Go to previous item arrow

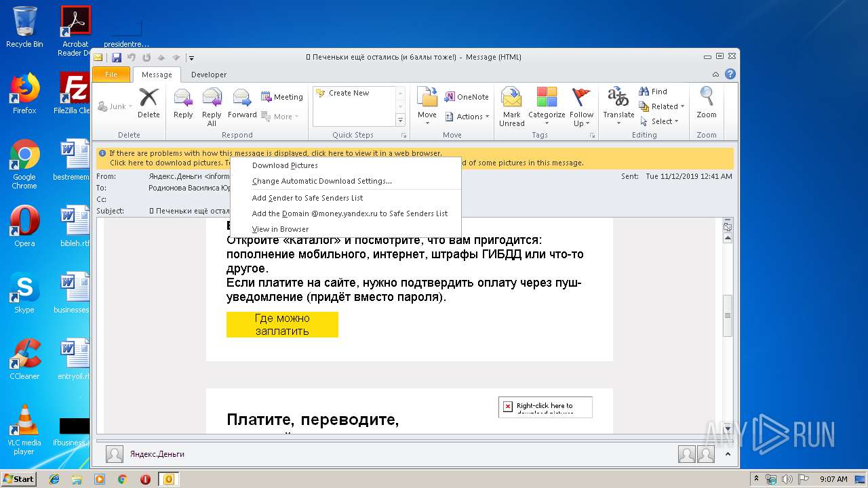(x=161, y=58)
